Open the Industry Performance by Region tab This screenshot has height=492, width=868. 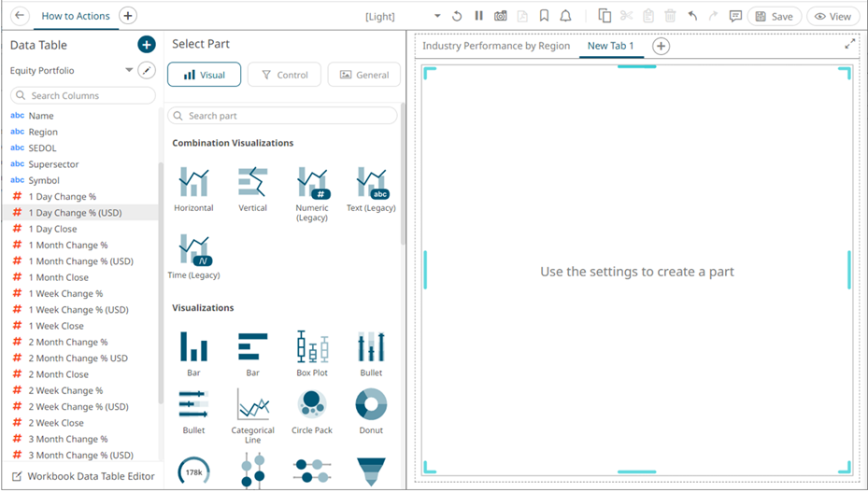pos(495,47)
